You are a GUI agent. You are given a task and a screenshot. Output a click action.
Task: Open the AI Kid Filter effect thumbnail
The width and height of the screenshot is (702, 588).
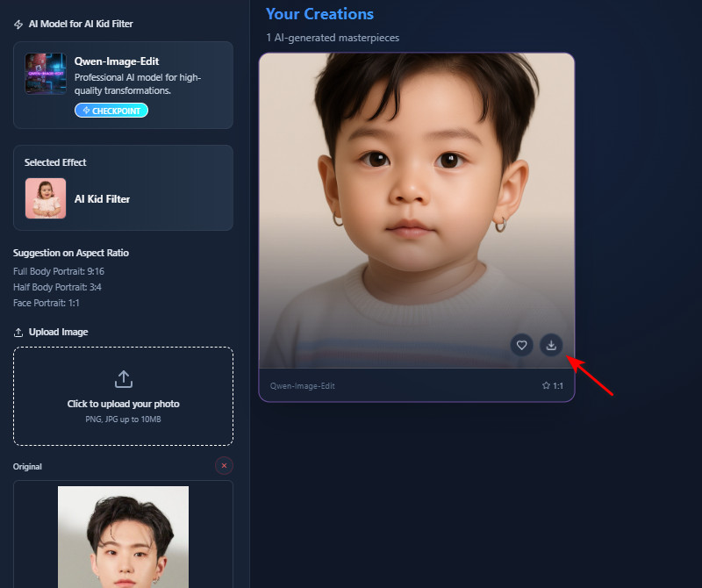pos(46,198)
